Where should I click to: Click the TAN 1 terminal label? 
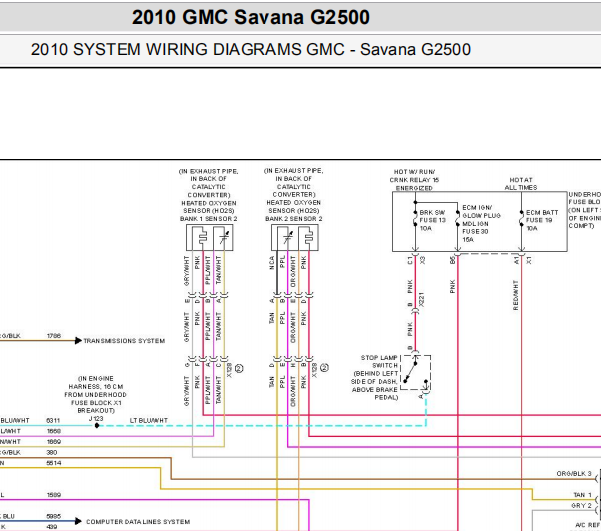click(x=583, y=495)
